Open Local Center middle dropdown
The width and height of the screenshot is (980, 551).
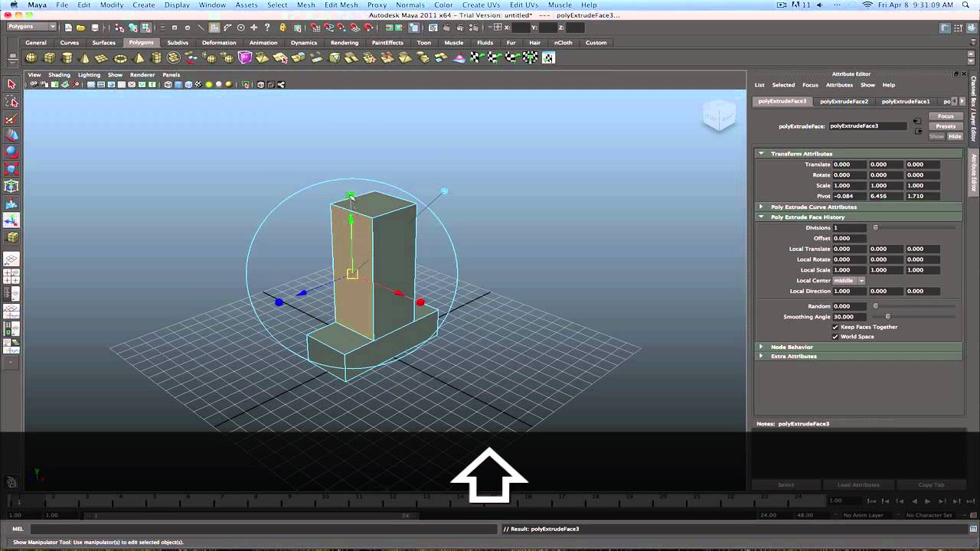tap(849, 281)
